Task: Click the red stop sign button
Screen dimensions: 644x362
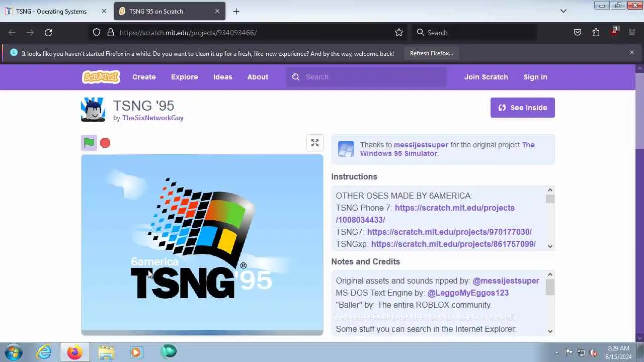Action: click(105, 143)
